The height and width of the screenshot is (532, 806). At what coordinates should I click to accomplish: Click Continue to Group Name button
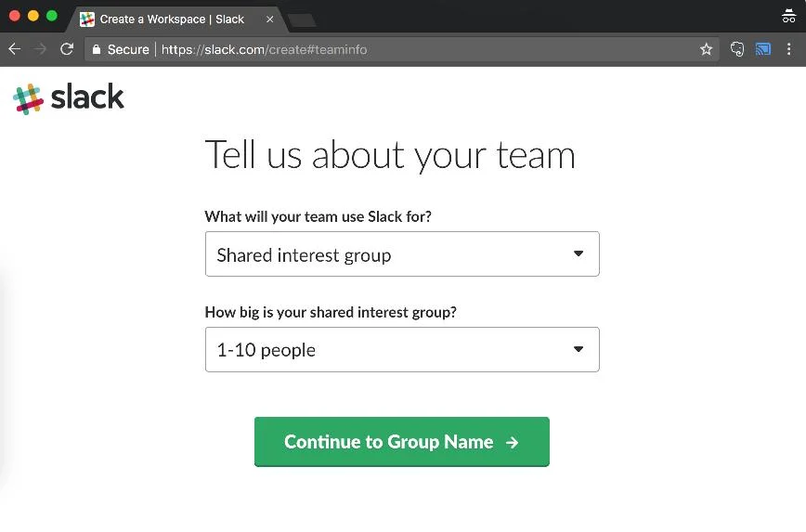402,442
